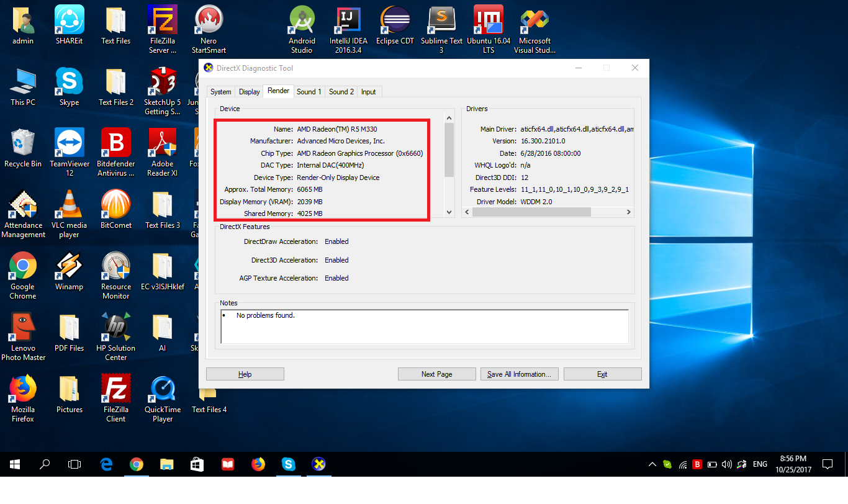Click Save All Information button
Image resolution: width=848 pixels, height=504 pixels.
click(x=520, y=374)
